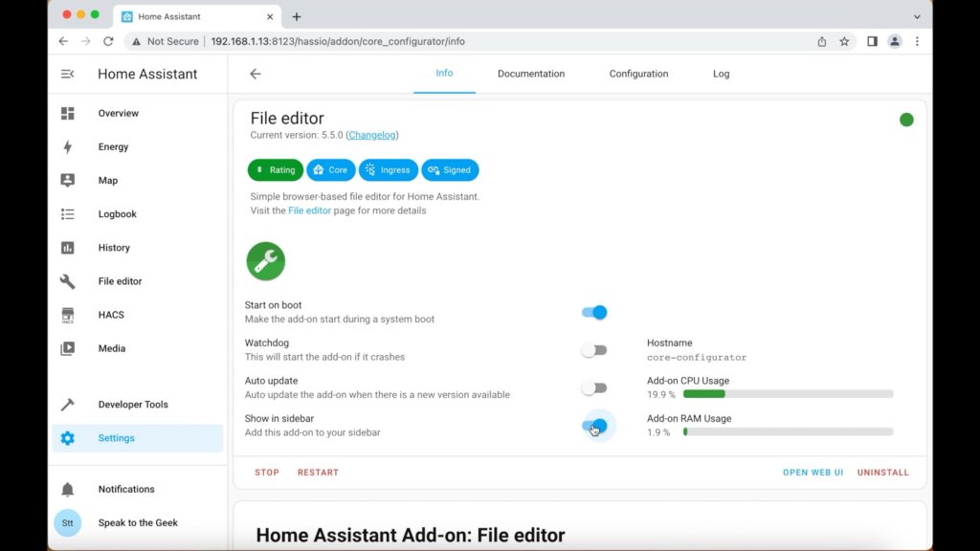Click the browser forward navigation arrow

pyautogui.click(x=85, y=41)
